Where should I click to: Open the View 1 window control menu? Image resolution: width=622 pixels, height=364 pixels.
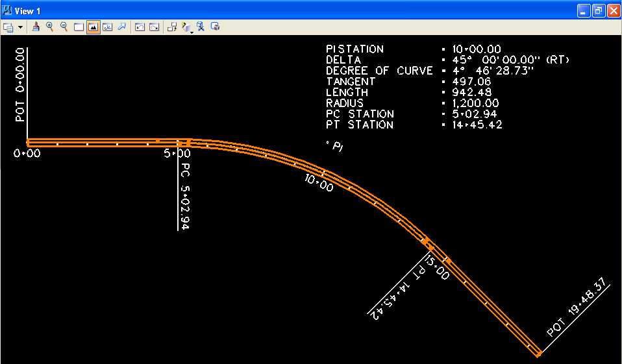pos(7,11)
